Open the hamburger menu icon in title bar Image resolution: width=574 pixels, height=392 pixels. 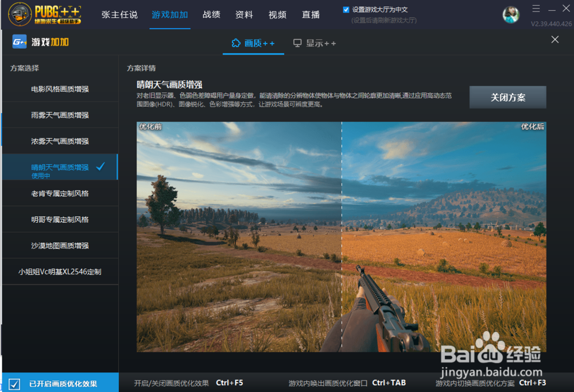pyautogui.click(x=536, y=9)
